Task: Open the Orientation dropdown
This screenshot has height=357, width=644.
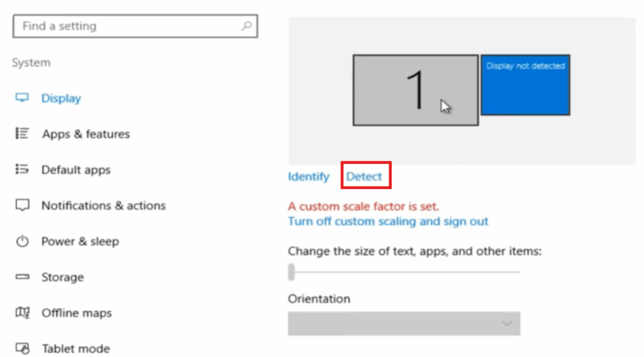Action: (404, 324)
